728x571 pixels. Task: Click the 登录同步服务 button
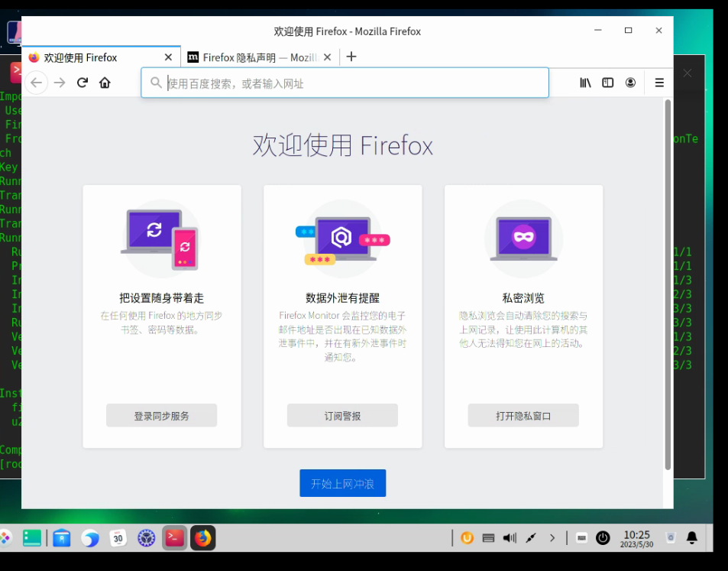161,416
